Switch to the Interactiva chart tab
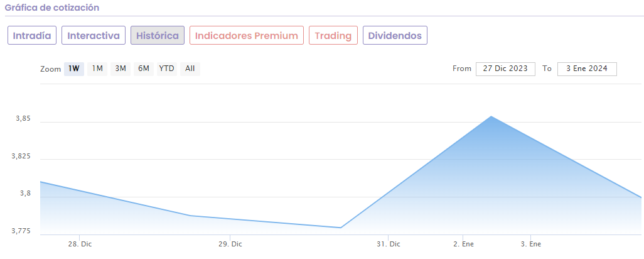 (x=94, y=36)
